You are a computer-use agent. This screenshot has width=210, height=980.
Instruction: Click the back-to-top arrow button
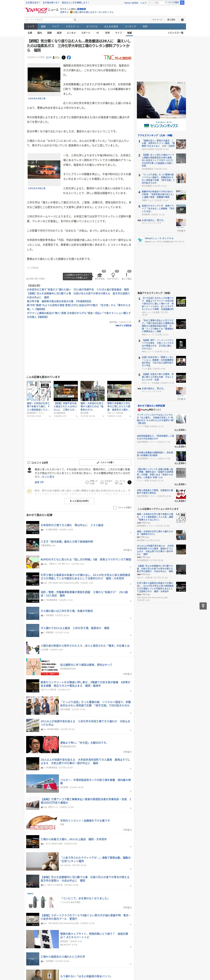click(203, 606)
